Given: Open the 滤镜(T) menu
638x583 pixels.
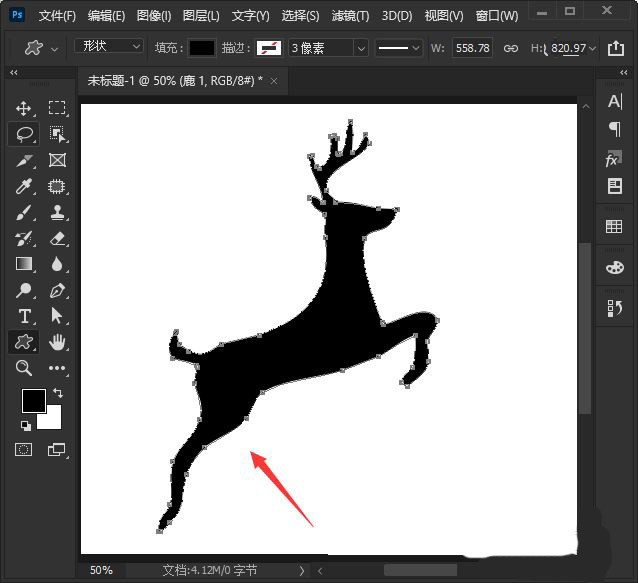Looking at the screenshot, I should coord(350,16).
